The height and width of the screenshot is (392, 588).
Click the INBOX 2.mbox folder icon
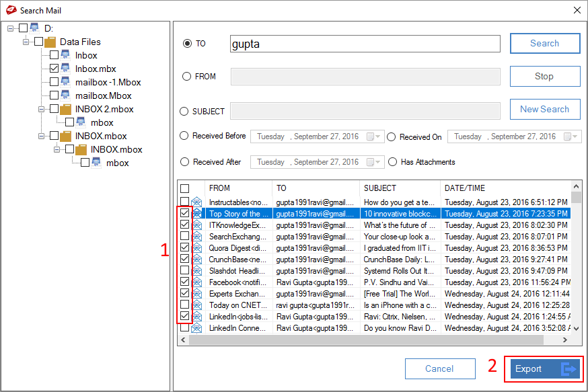[x=66, y=109]
